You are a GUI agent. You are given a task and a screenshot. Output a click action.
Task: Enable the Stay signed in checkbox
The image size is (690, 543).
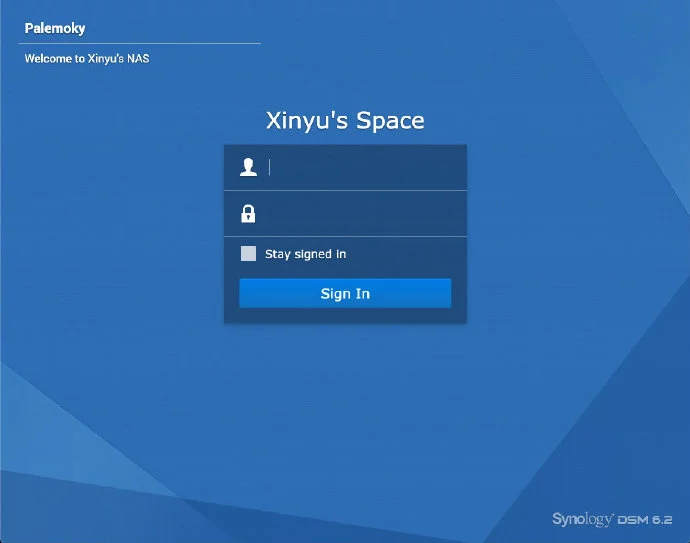(x=248, y=254)
